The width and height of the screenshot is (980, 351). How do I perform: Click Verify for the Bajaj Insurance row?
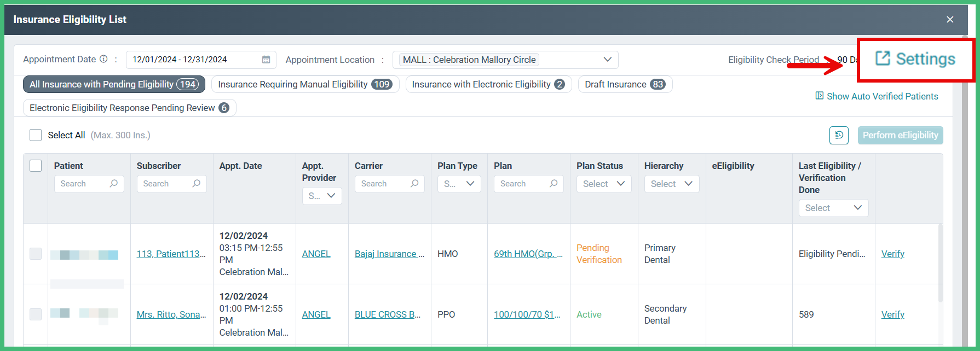click(x=893, y=254)
